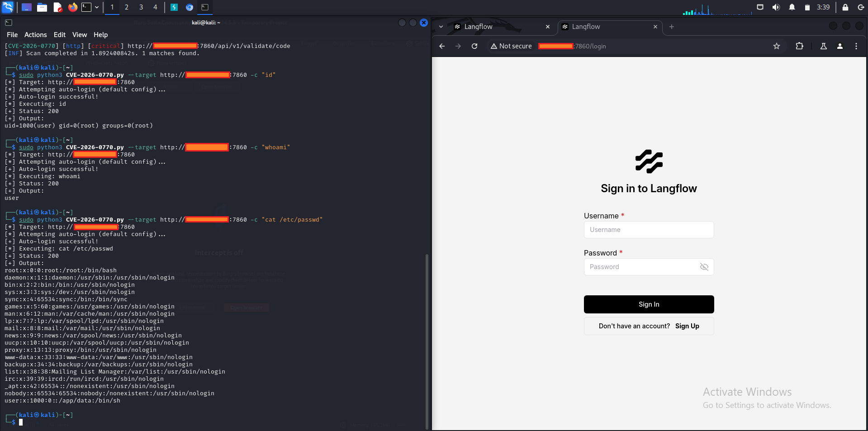Open Chrome's tab search chevron
868x431 pixels.
(441, 27)
